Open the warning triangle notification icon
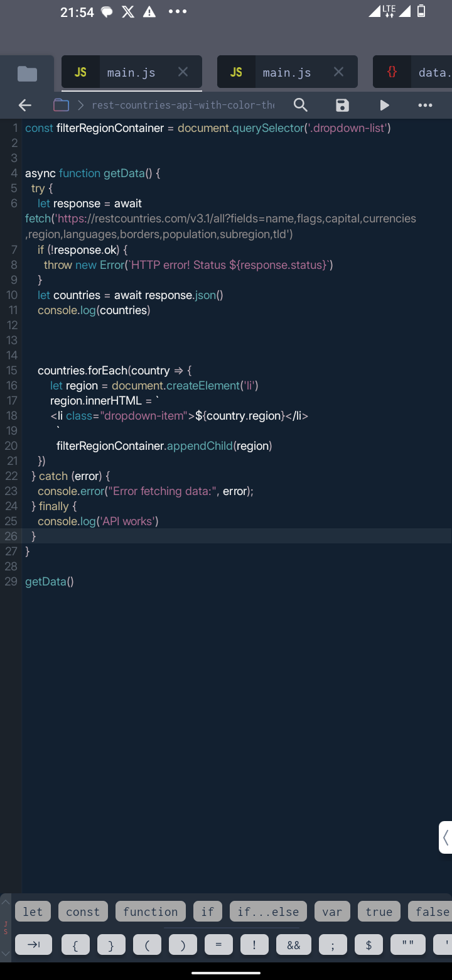Image resolution: width=452 pixels, height=980 pixels. point(149,12)
